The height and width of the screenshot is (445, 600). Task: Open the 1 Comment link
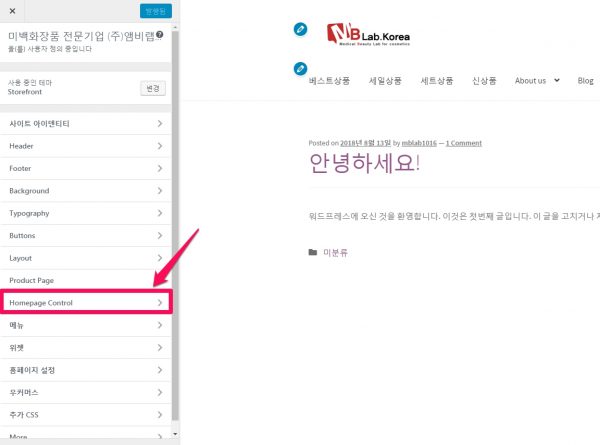pos(464,143)
